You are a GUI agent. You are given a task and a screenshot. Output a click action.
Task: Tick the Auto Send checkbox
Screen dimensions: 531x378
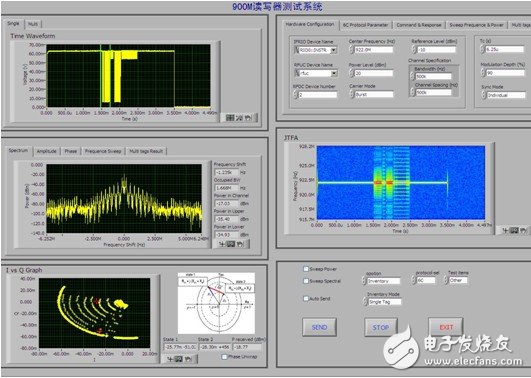(x=306, y=298)
